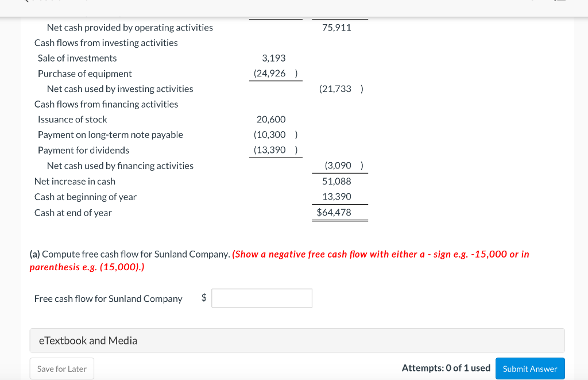Click the Free cash flow for Sunland Company label
The image size is (588, 380).
point(109,298)
